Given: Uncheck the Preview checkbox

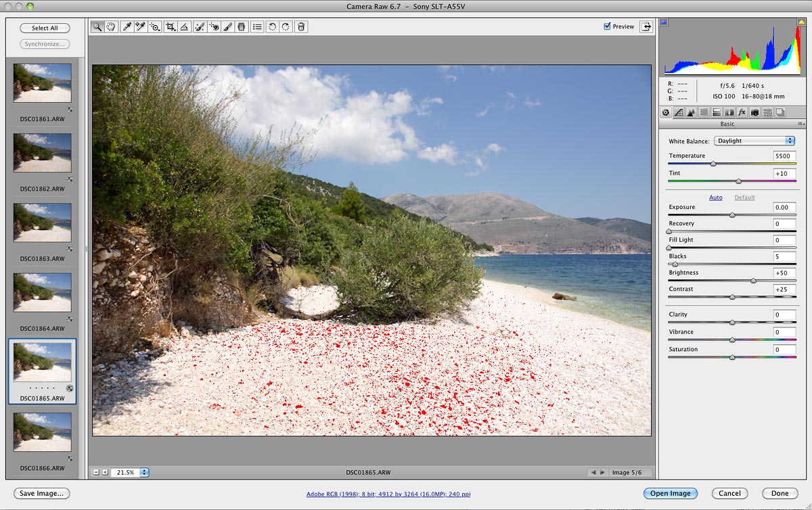Looking at the screenshot, I should coord(607,26).
